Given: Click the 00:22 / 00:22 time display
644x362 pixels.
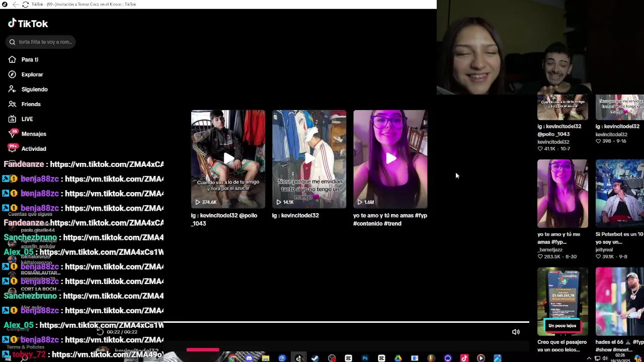Looking at the screenshot, I should tap(122, 332).
